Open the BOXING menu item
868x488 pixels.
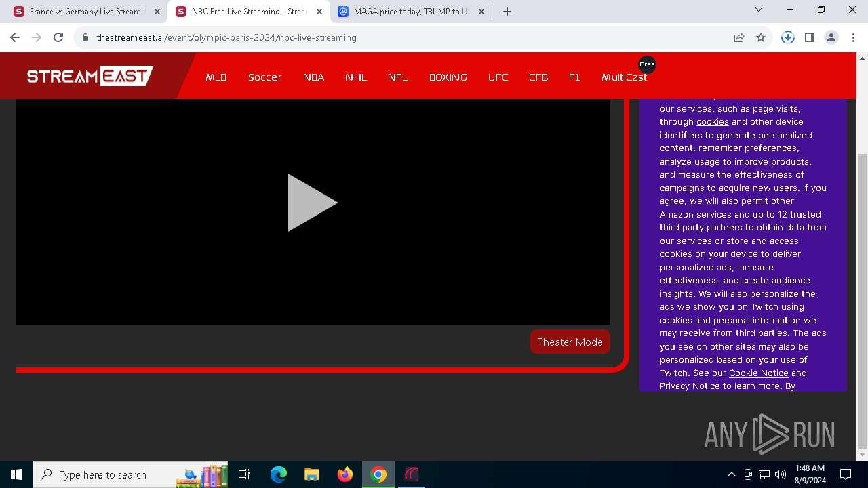(448, 77)
